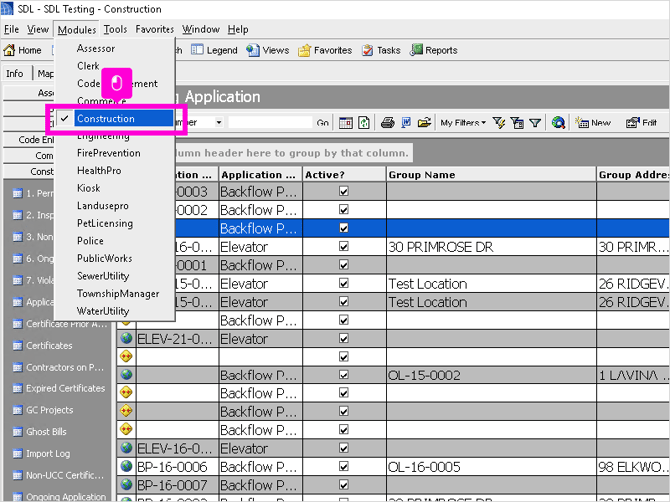Open the File menu
This screenshot has width=670, height=502.
coord(12,29)
